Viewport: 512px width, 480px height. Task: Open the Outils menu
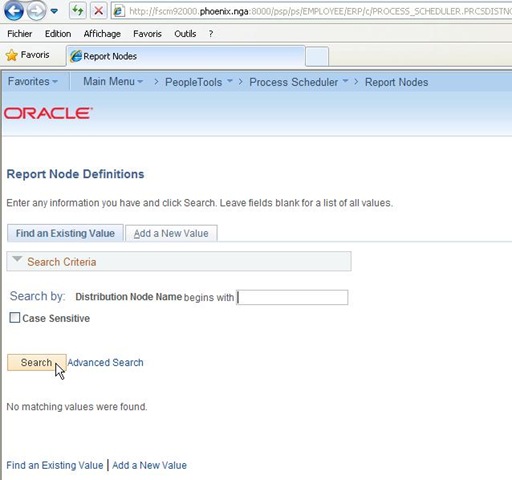pos(185,34)
